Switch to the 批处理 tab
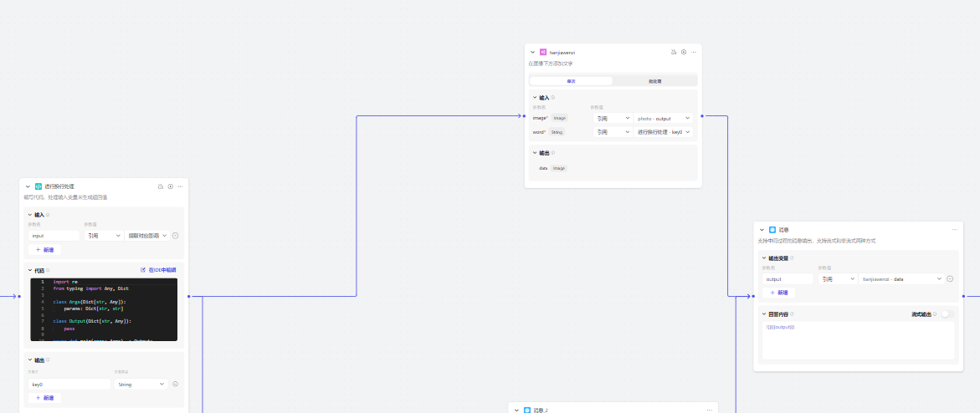This screenshot has height=413, width=980. pos(655,81)
